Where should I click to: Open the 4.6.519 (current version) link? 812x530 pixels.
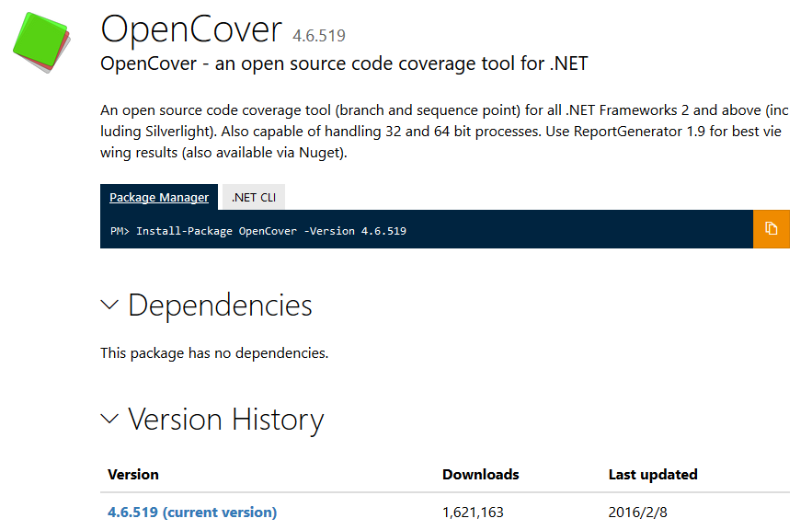click(192, 513)
